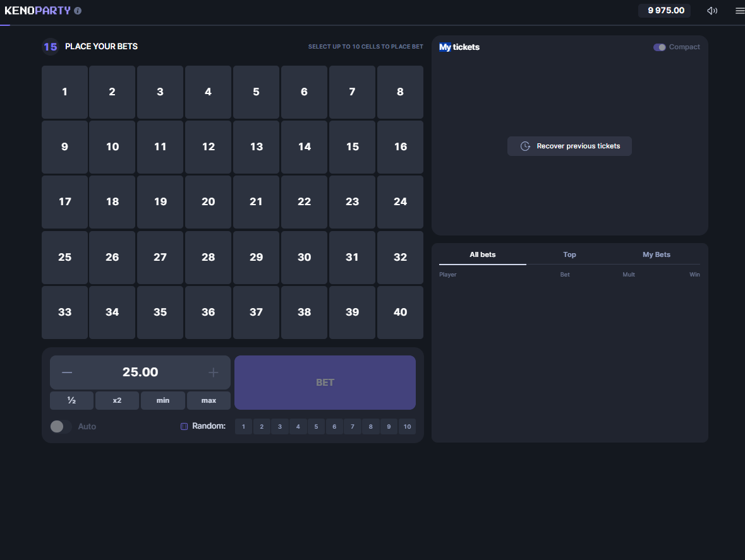Open the My Bets tab
This screenshot has width=745, height=560.
[656, 254]
